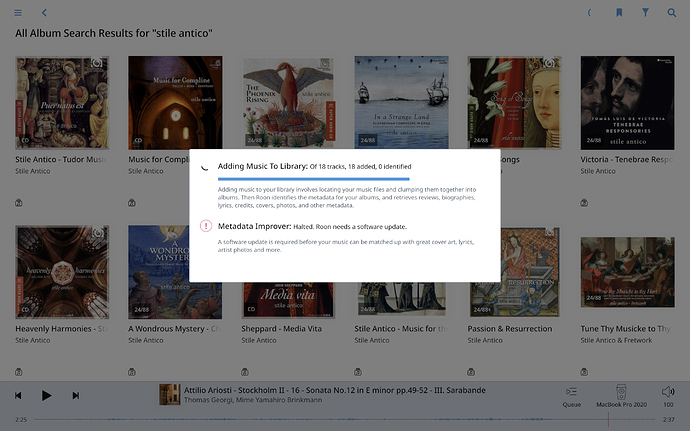
Task: Seek within the track waveform bar
Action: [345, 420]
